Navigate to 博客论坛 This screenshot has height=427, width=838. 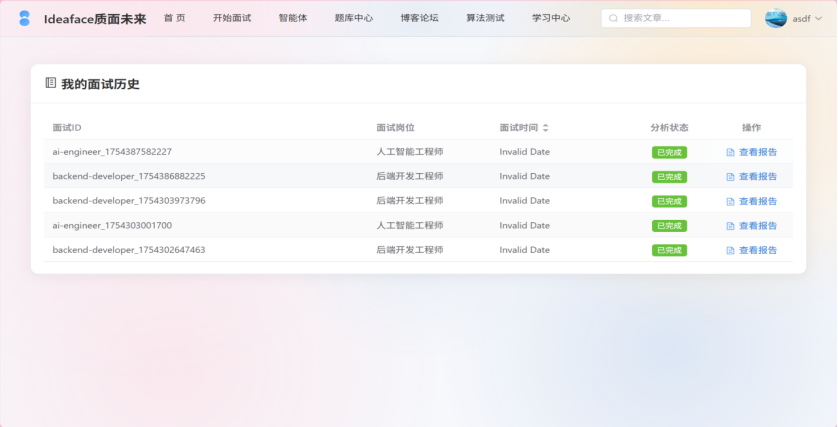click(x=419, y=18)
